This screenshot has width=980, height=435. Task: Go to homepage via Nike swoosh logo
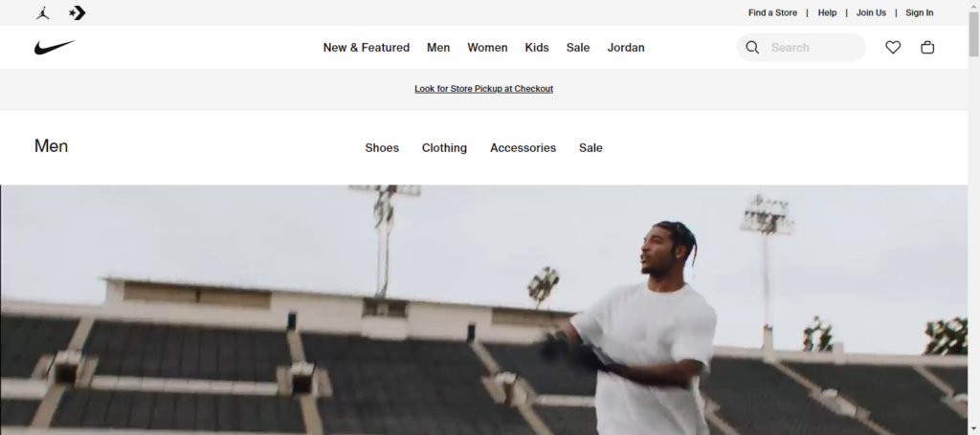click(55, 48)
